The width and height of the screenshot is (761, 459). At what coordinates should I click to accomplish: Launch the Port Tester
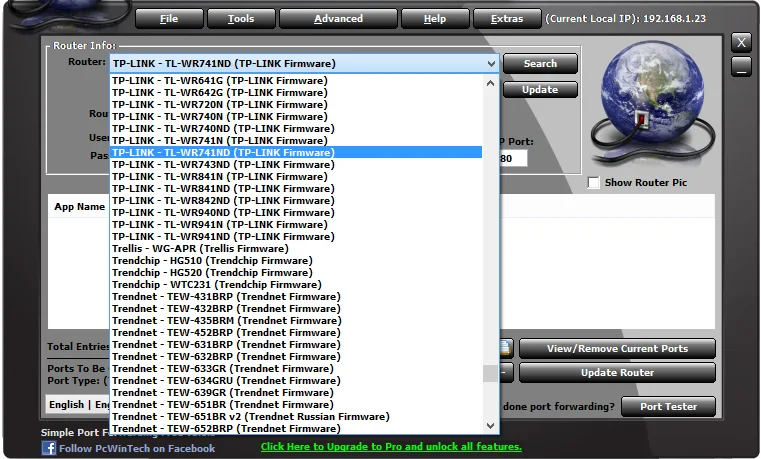click(668, 407)
